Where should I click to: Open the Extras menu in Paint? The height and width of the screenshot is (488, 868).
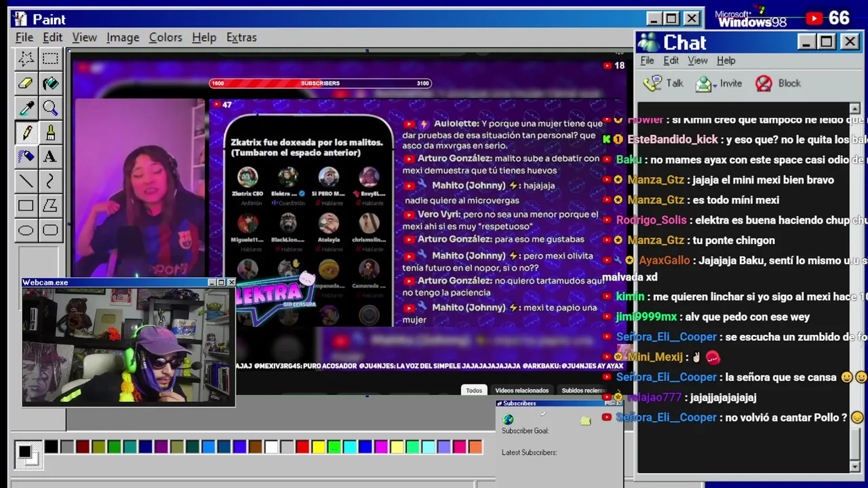(x=241, y=37)
